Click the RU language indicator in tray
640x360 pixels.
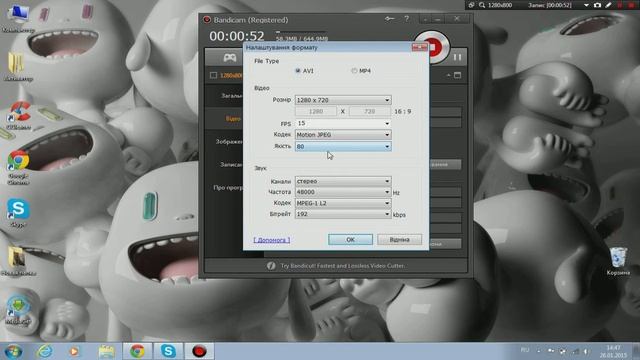pos(525,350)
